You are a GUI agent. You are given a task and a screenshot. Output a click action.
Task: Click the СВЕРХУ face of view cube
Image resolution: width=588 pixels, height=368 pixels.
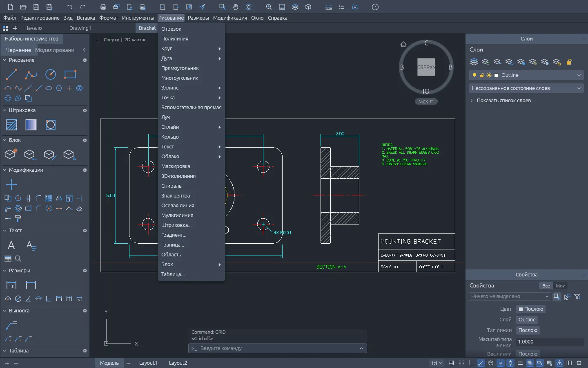pyautogui.click(x=426, y=67)
